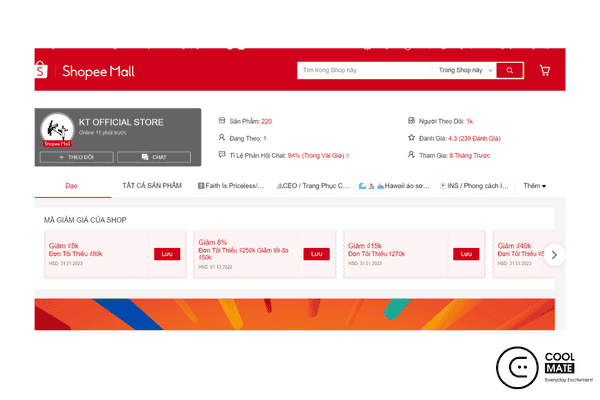The height and width of the screenshot is (400, 600).
Task: Switch to the Dạo tab
Action: 71,186
